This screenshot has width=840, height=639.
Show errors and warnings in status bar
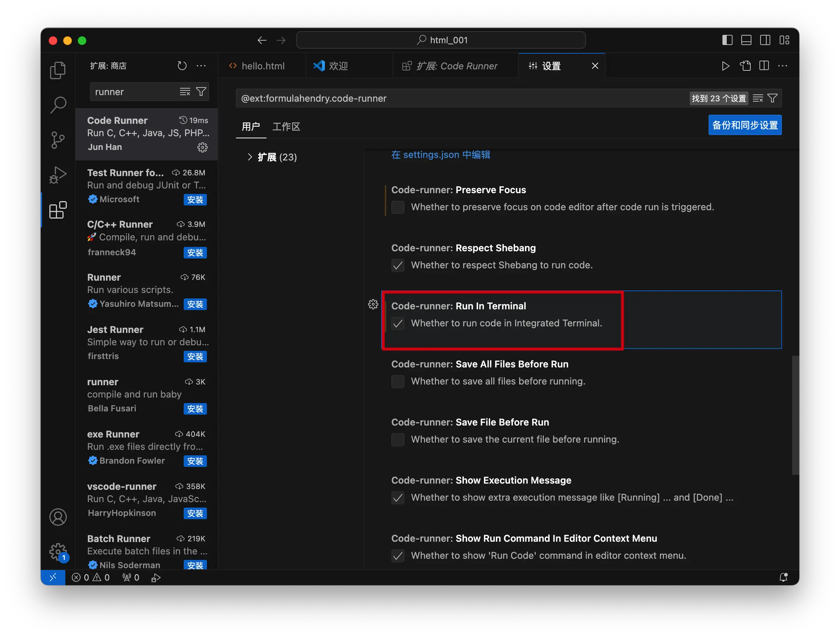point(91,577)
